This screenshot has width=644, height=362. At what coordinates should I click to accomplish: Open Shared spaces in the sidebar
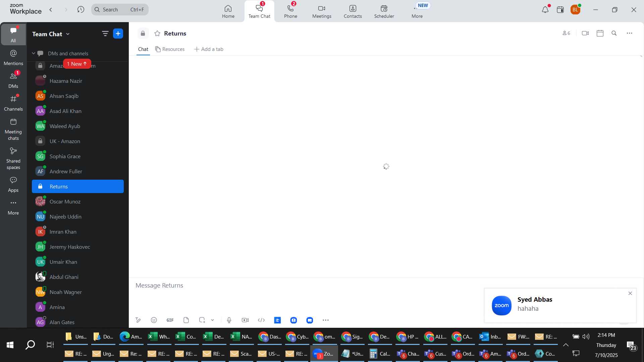13,158
